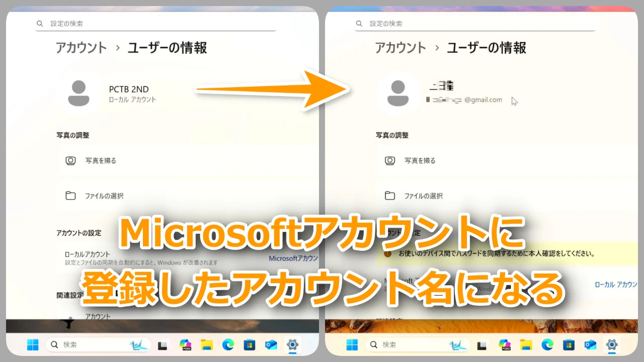Click the Settings gear in right taskbar
Image resolution: width=644 pixels, height=362 pixels.
(612, 345)
